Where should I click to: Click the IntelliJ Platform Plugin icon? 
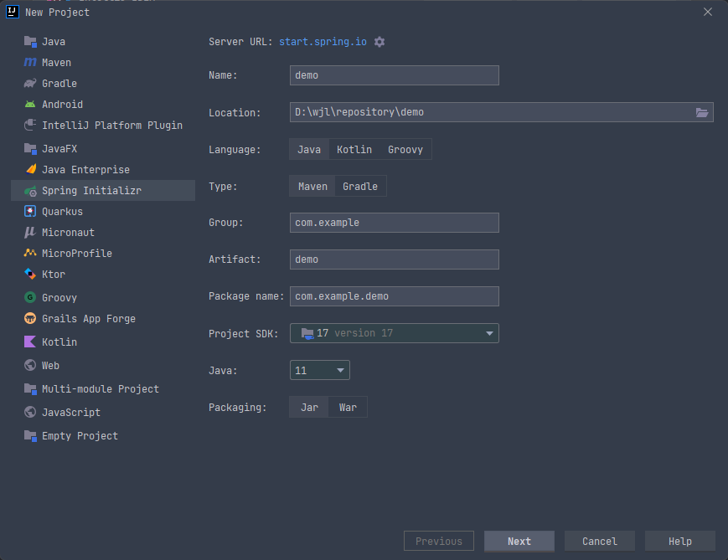[30, 126]
